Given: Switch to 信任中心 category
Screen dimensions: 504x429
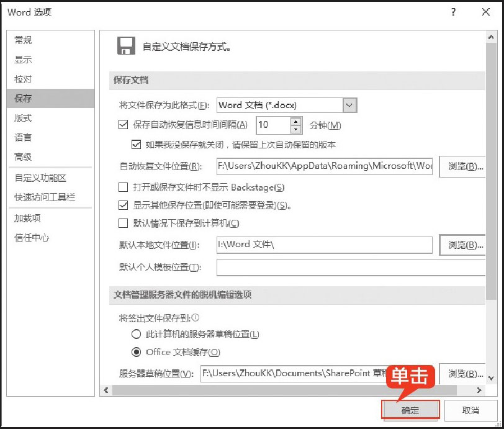Looking at the screenshot, I should tap(32, 238).
